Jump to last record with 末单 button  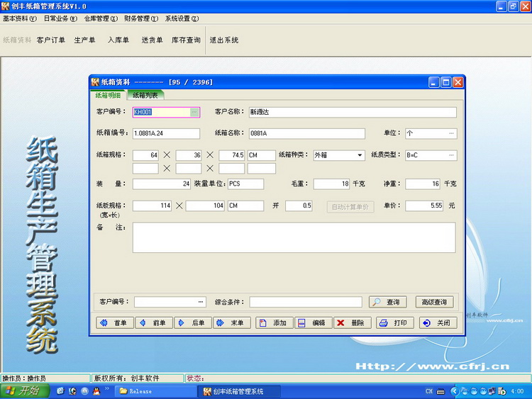[231, 322]
